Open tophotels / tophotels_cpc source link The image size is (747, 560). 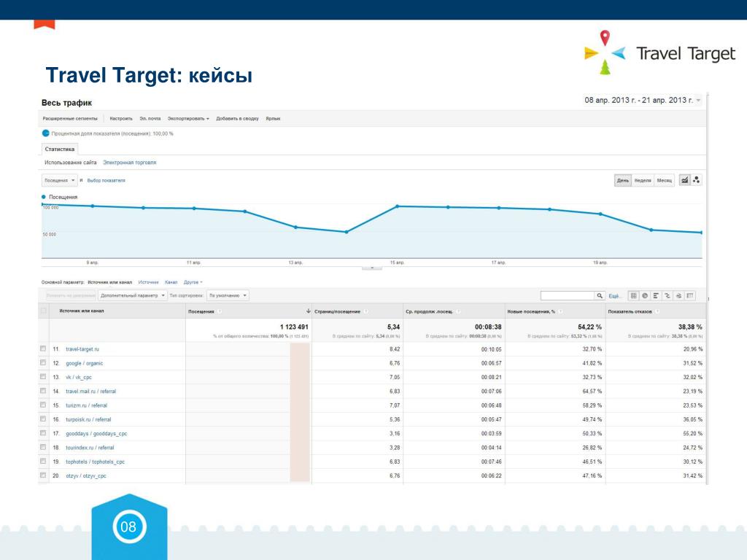95,462
